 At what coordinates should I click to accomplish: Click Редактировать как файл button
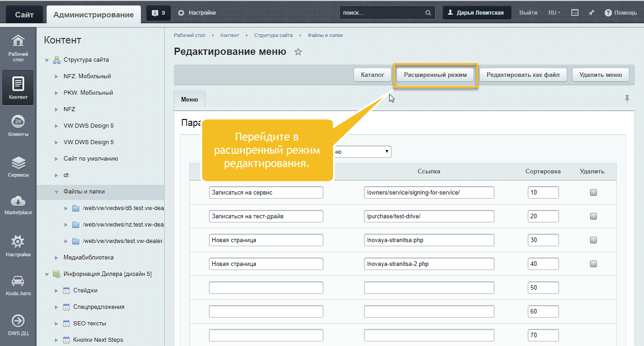(523, 75)
